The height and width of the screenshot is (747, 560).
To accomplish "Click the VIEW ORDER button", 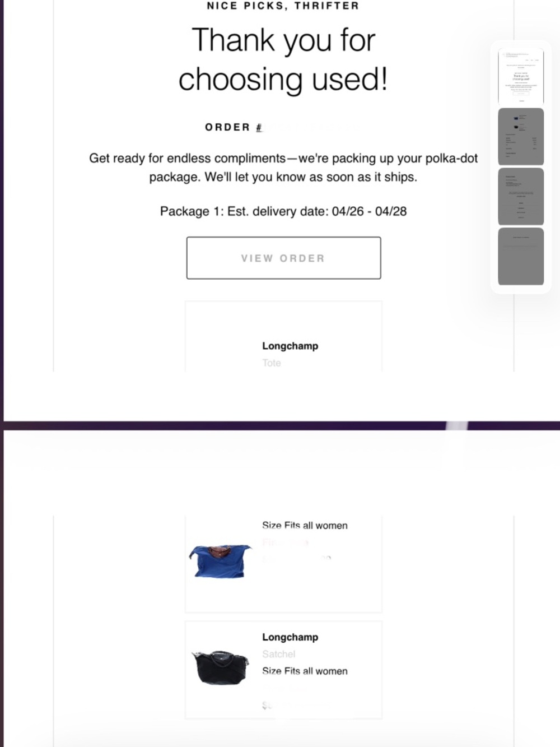I will (x=283, y=258).
